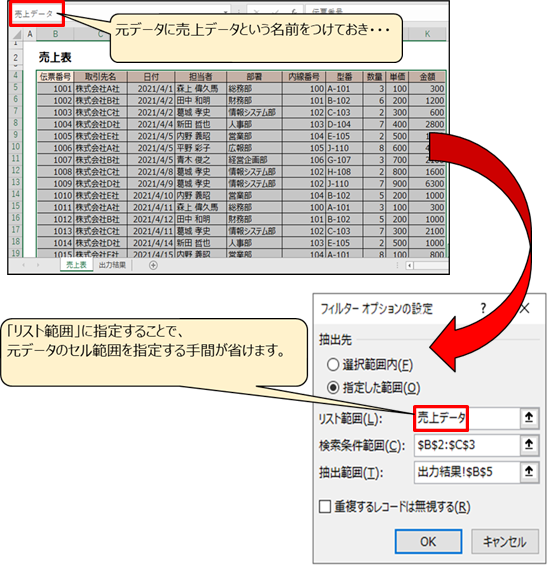
Task: Click the キャンセル button
Action: 505,542
